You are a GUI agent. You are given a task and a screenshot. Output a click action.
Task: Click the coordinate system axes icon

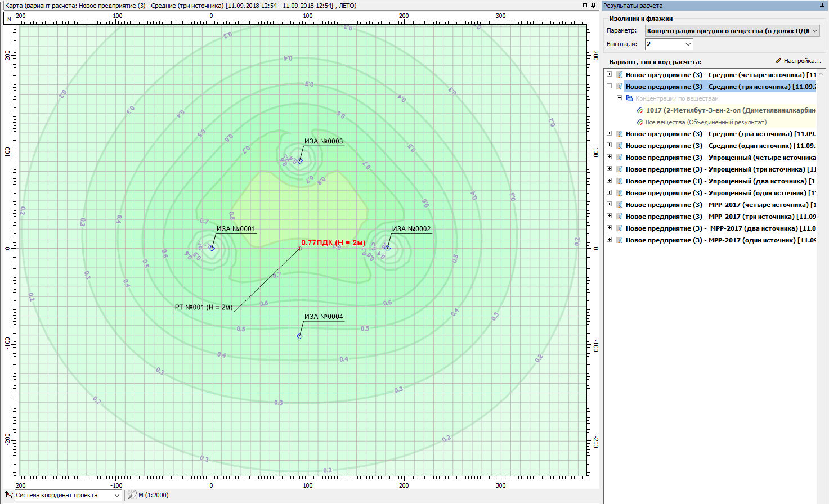click(x=8, y=495)
